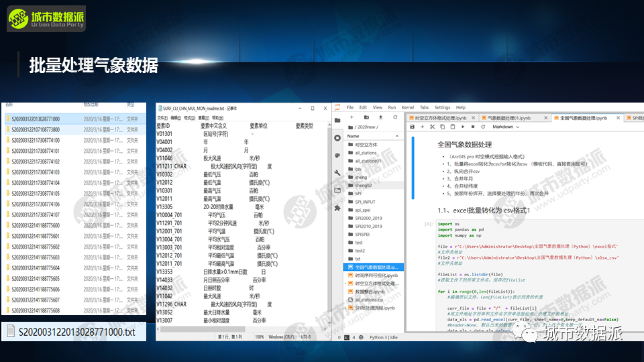The height and width of the screenshot is (362, 644).
Task: Paste cell using the clipboard icon
Action: click(453, 127)
